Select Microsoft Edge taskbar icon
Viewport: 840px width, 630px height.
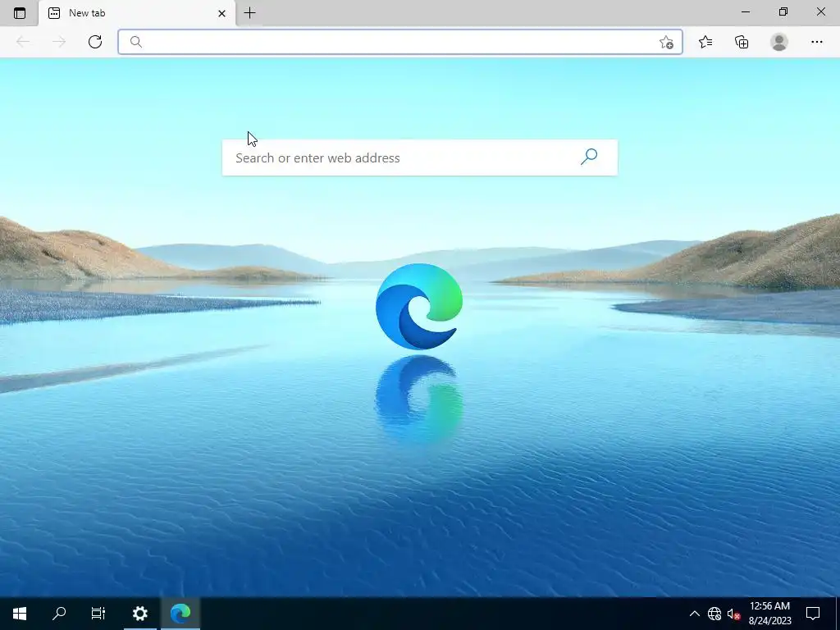tap(180, 614)
